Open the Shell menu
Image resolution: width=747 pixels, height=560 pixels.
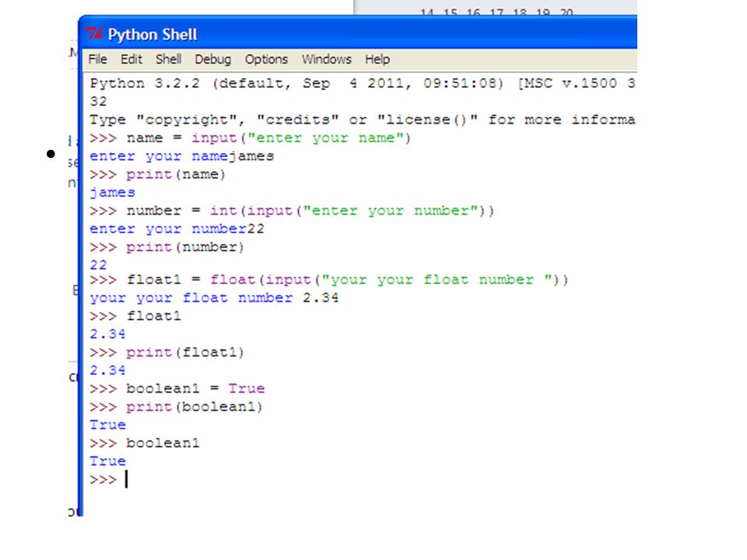pyautogui.click(x=168, y=60)
